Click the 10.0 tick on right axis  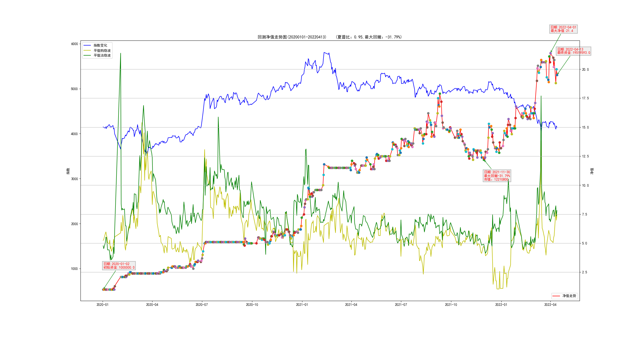pyautogui.click(x=585, y=186)
